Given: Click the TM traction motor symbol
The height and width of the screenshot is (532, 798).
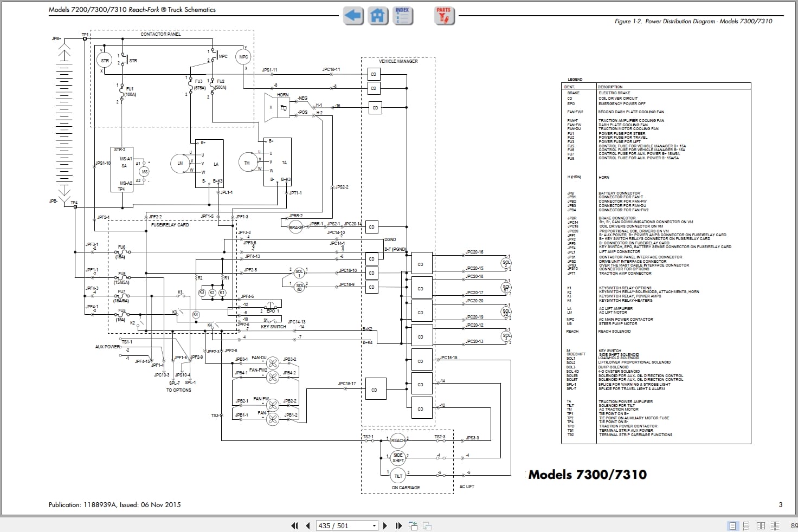Looking at the screenshot, I should pos(247,163).
